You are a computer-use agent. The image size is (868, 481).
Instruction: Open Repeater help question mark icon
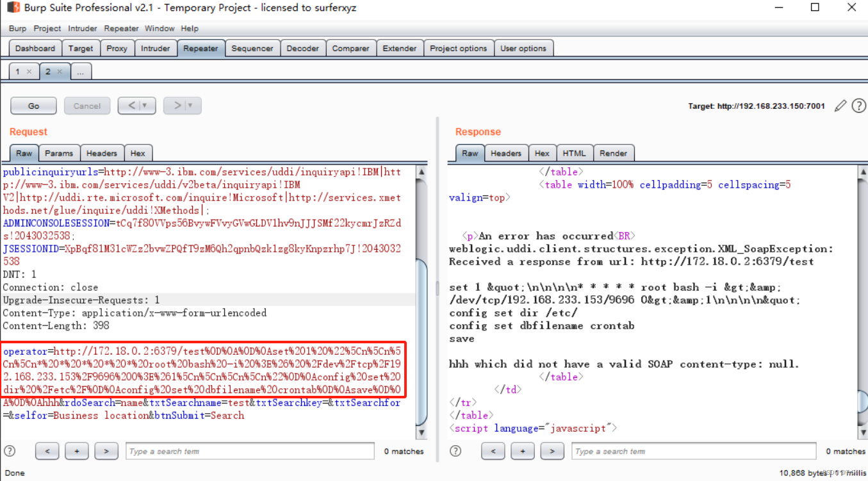click(x=859, y=106)
